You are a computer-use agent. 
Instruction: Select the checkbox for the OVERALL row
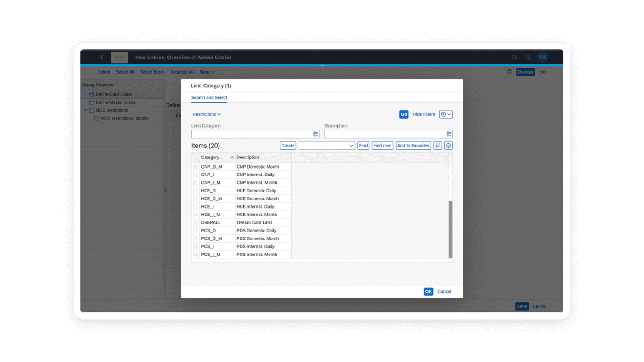pos(195,222)
